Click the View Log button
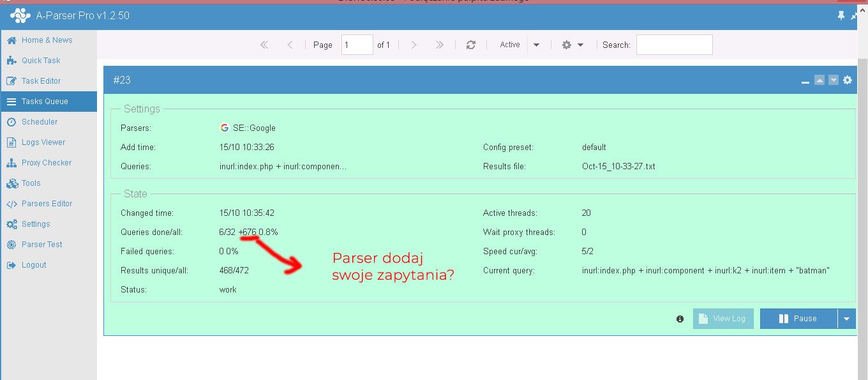This screenshot has height=380, width=868. click(723, 319)
